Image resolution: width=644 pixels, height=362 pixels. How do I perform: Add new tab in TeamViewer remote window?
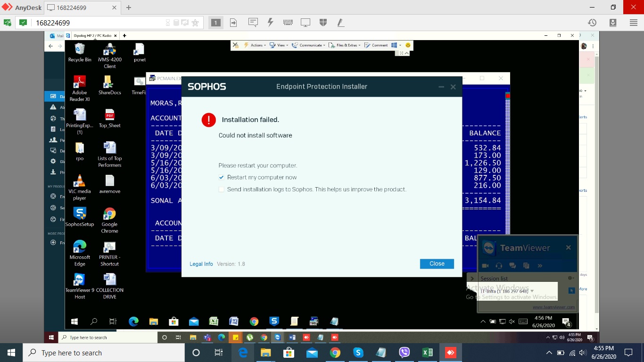click(x=124, y=35)
